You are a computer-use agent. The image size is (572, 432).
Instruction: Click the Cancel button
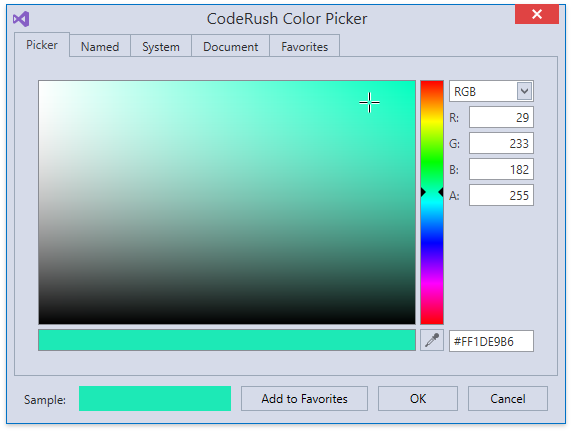tap(508, 399)
